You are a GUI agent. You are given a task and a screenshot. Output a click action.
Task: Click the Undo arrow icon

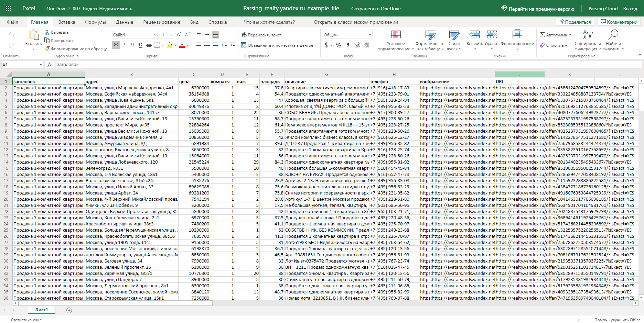[11, 35]
